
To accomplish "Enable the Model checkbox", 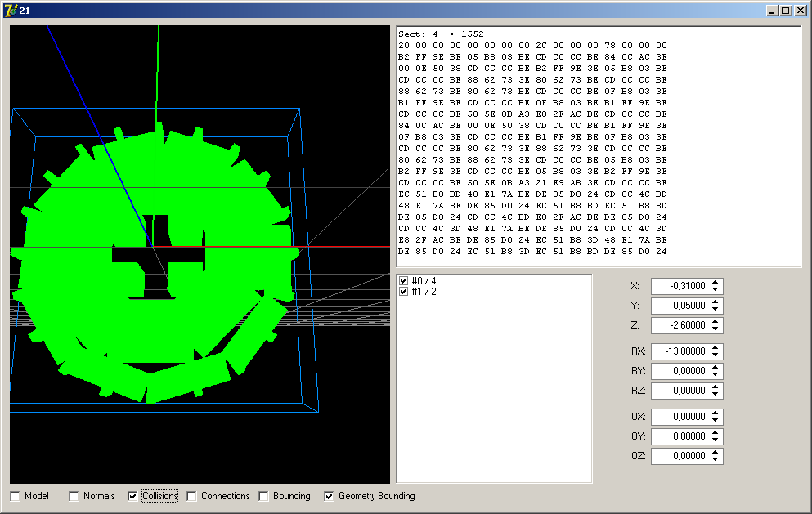I will [16, 496].
